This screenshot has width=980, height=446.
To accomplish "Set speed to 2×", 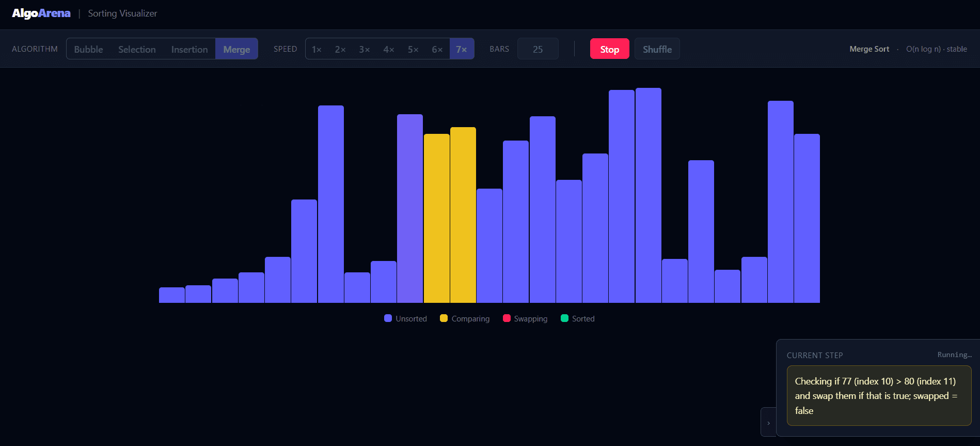I will (x=340, y=49).
